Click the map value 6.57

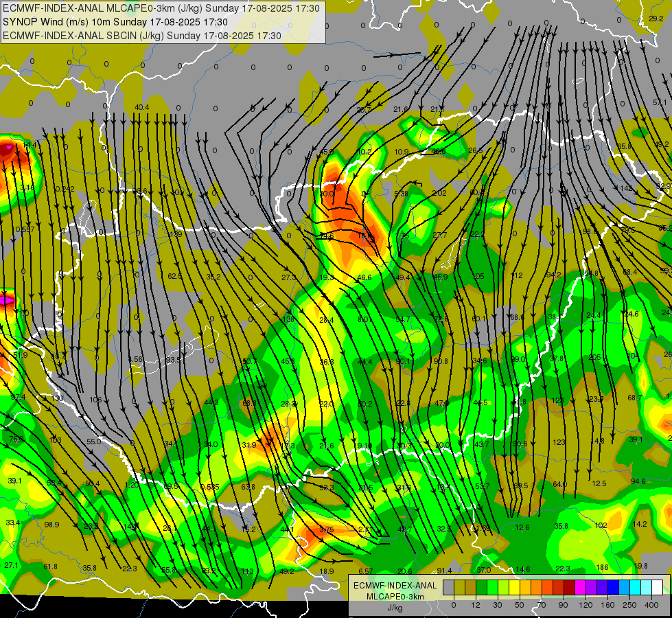click(x=366, y=571)
